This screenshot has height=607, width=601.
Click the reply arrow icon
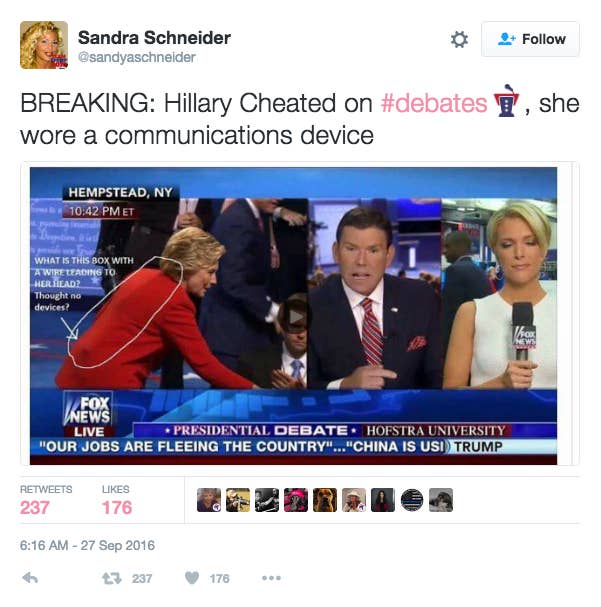30,578
